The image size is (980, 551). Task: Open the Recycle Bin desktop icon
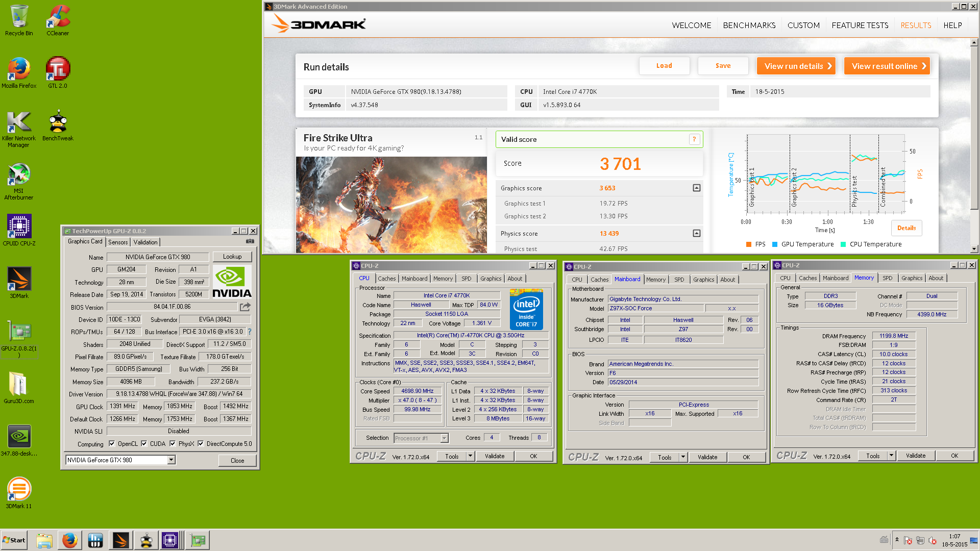(19, 20)
